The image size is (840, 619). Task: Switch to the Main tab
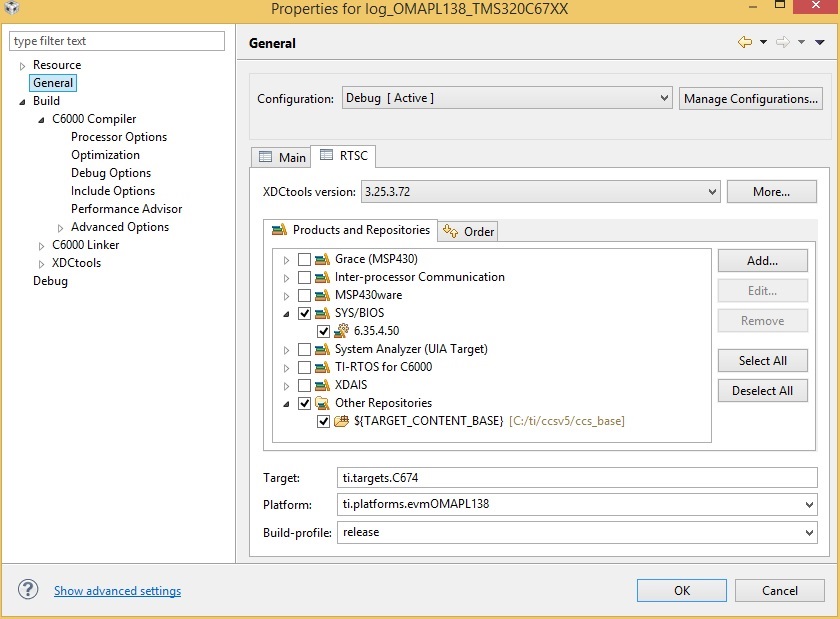(x=282, y=157)
